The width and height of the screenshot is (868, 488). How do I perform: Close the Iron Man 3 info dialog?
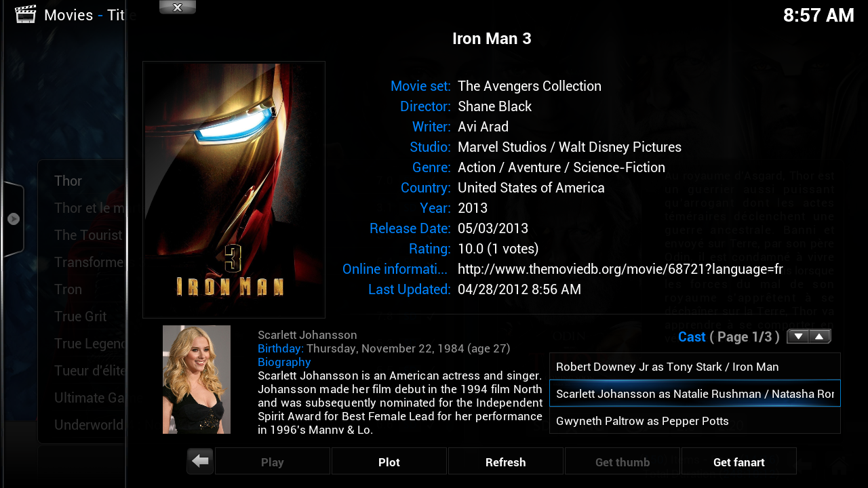[178, 7]
